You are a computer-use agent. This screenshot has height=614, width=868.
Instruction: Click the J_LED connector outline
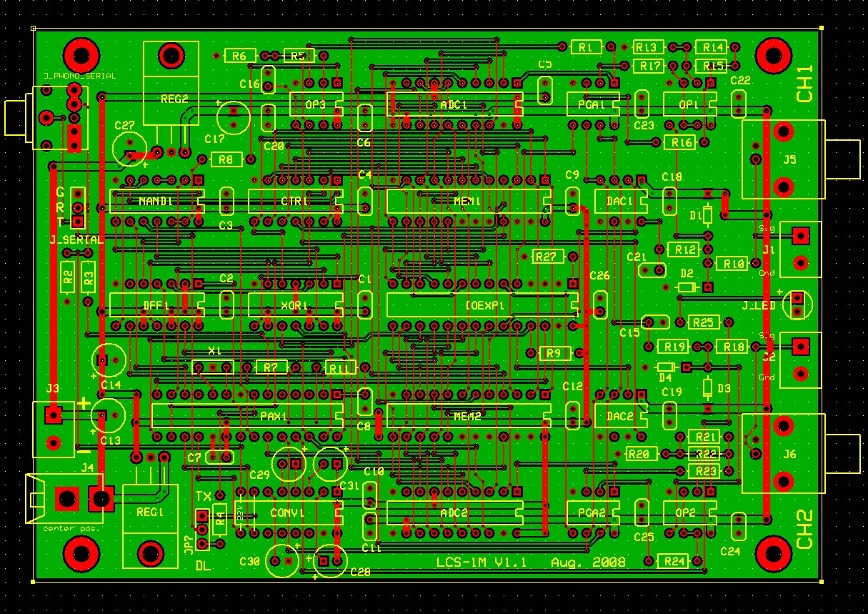(x=797, y=304)
